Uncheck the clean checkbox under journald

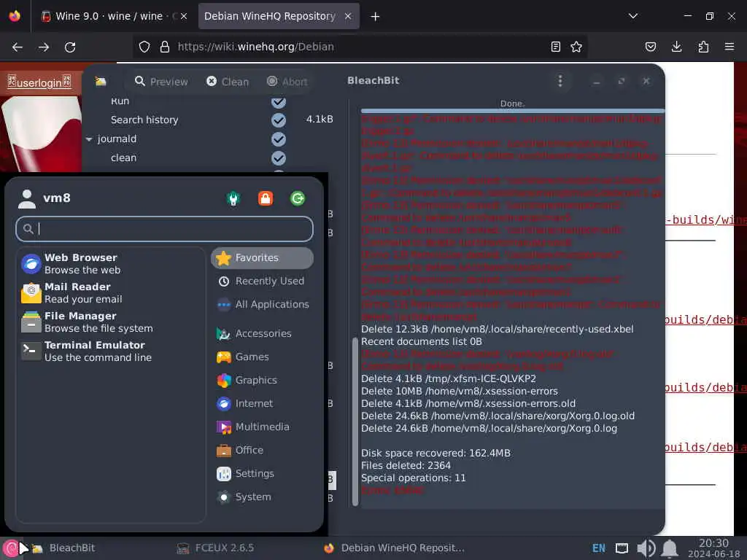(279, 158)
